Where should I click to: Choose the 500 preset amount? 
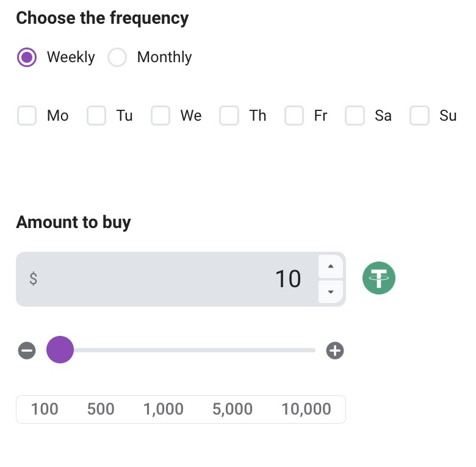click(x=101, y=409)
